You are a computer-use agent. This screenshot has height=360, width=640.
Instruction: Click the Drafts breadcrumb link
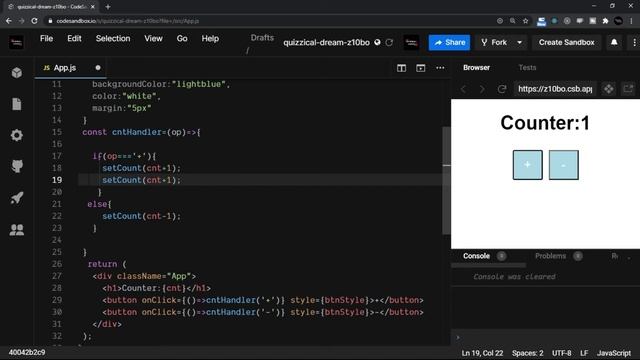click(x=262, y=38)
